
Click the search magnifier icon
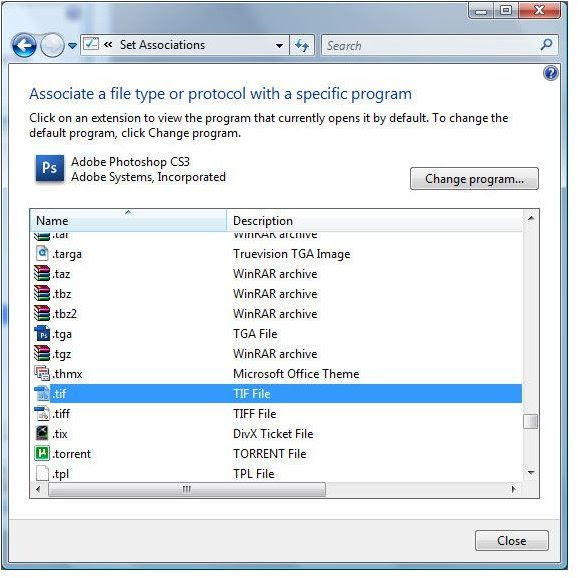pyautogui.click(x=546, y=45)
